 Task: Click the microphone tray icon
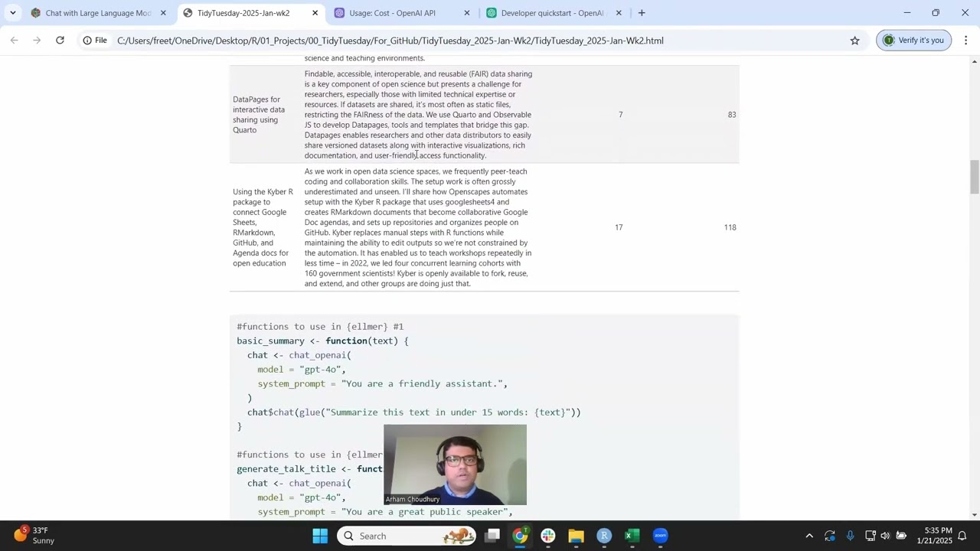pyautogui.click(x=850, y=536)
